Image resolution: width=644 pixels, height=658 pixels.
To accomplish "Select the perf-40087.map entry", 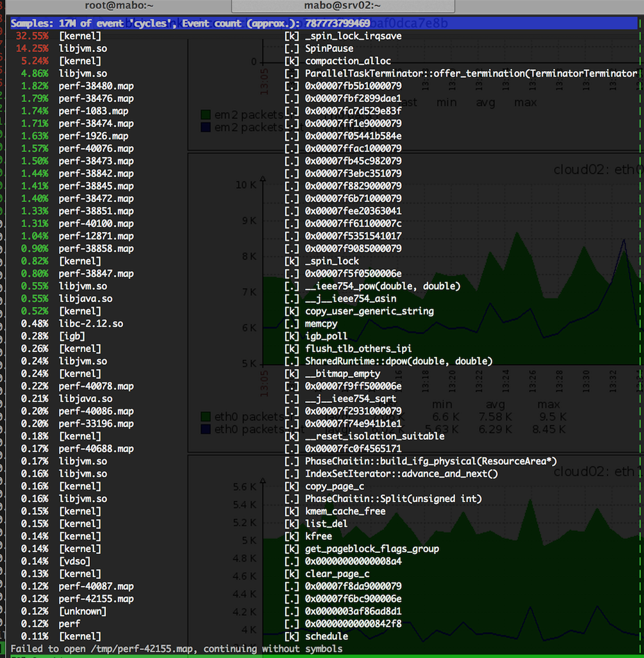I will pos(96,586).
